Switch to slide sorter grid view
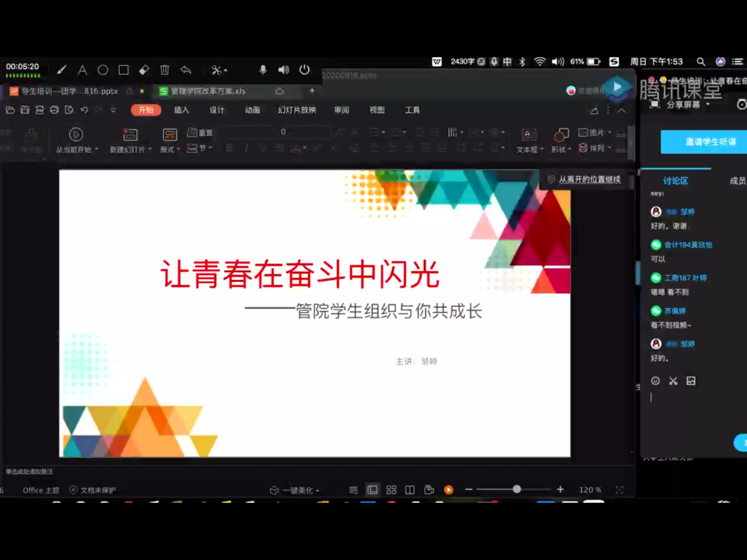Viewport: 747px width, 560px height. (x=391, y=489)
